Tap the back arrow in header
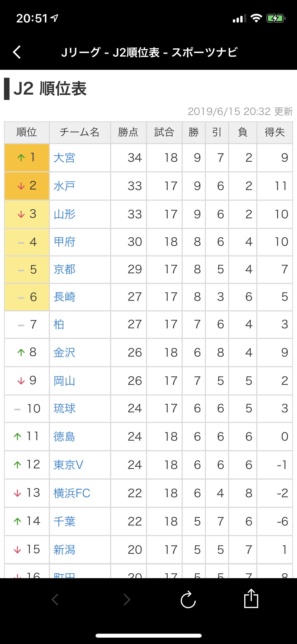Viewport: 297px width, 644px height. [17, 52]
